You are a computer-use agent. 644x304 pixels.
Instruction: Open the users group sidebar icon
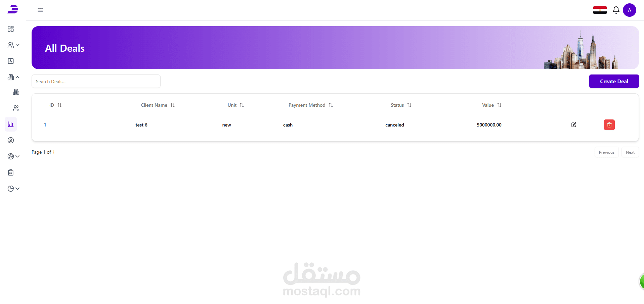(x=11, y=45)
